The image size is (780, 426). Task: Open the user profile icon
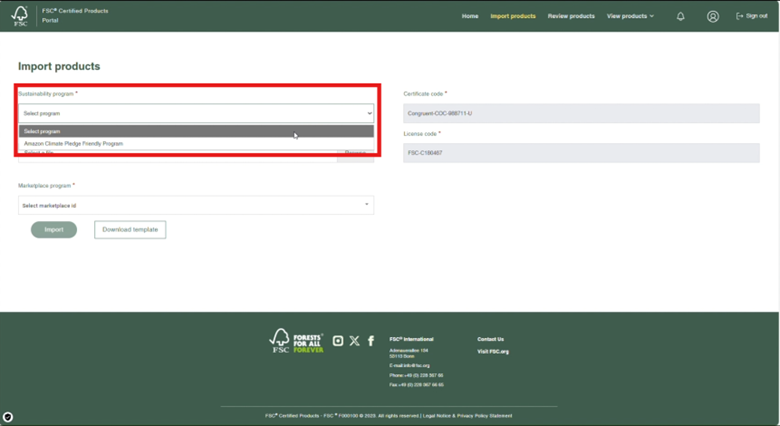coord(713,16)
